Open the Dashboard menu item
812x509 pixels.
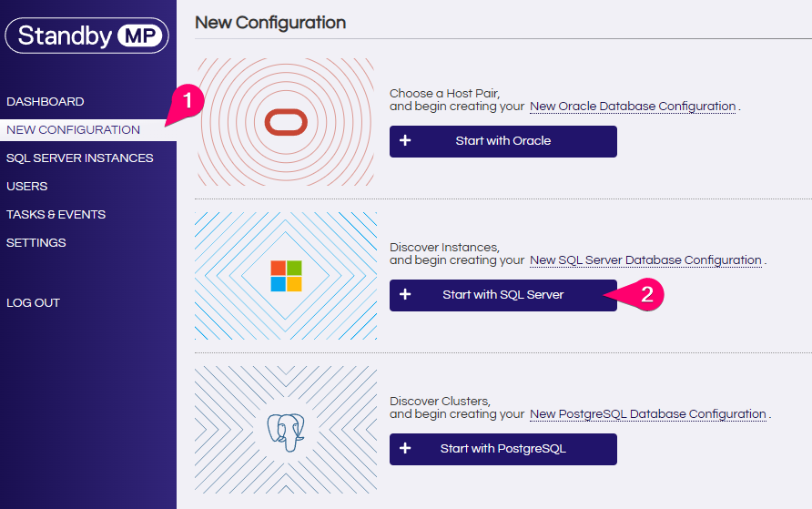tap(45, 101)
